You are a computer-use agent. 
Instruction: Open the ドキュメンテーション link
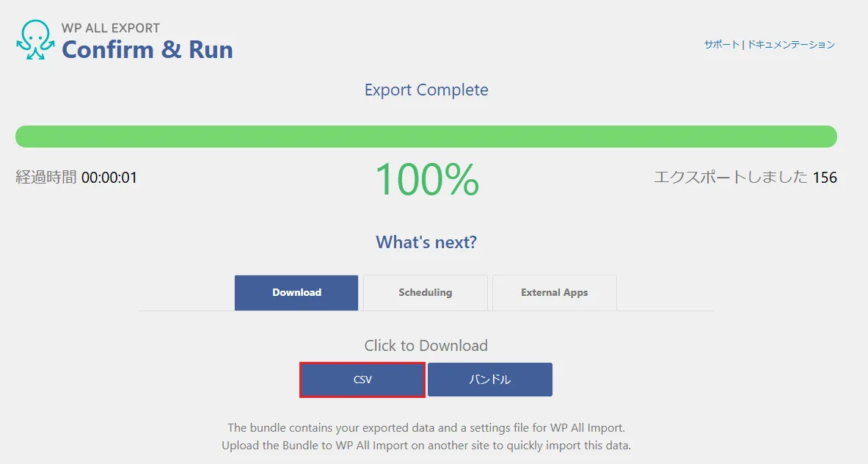click(791, 44)
